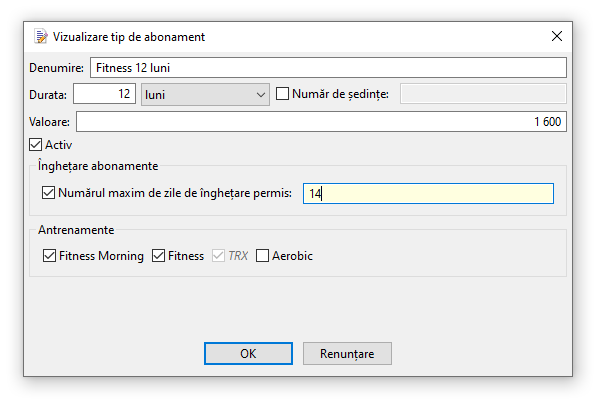
Task: Click the disabled Număr de ședințe field
Action: 483,94
